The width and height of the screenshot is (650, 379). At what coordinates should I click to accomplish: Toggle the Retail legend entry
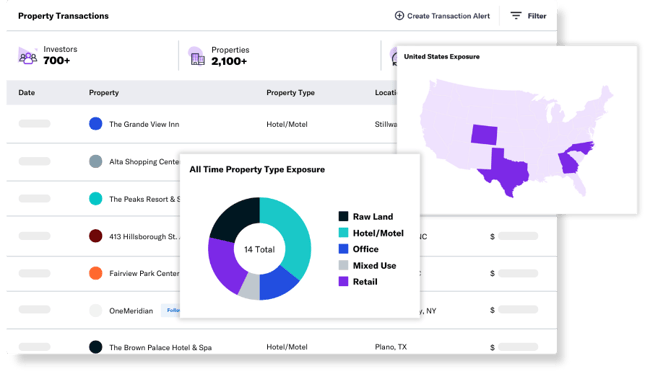pos(358,282)
